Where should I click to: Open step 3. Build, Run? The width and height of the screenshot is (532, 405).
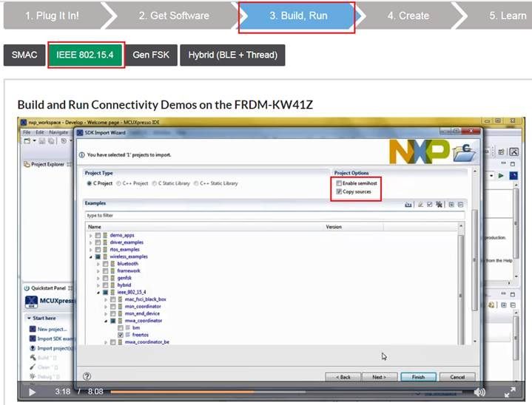point(298,16)
